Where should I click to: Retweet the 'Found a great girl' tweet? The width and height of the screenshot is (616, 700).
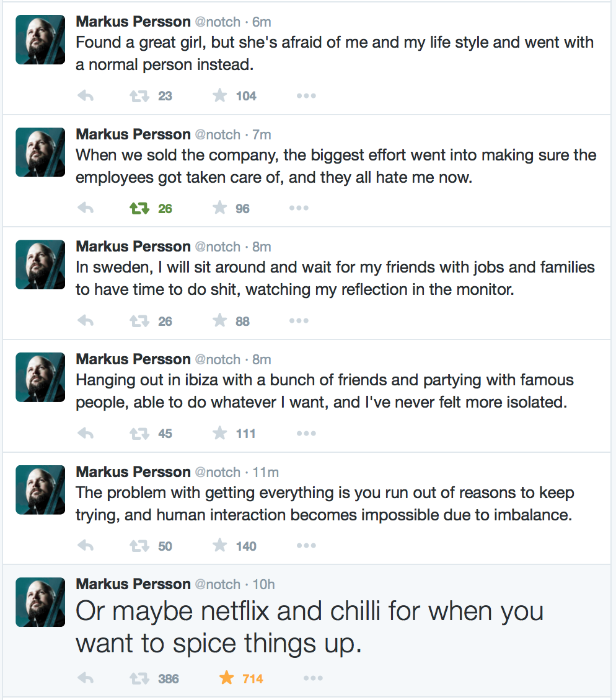pyautogui.click(x=139, y=96)
